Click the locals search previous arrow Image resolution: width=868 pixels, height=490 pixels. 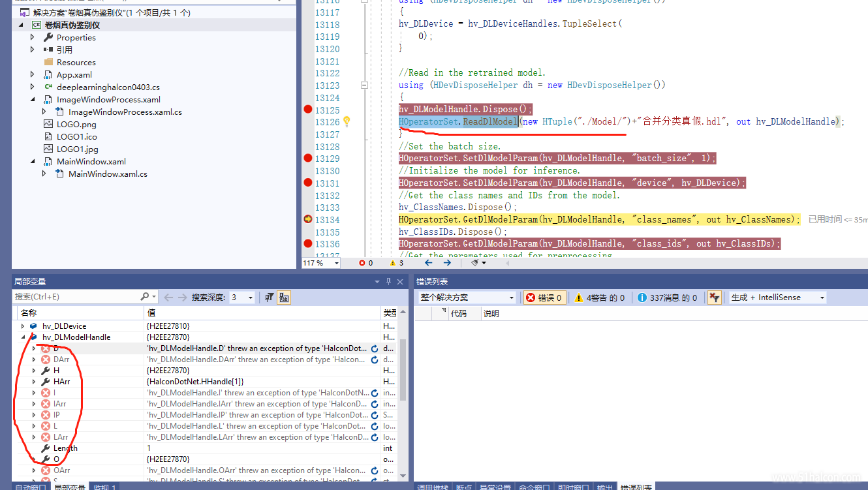167,297
